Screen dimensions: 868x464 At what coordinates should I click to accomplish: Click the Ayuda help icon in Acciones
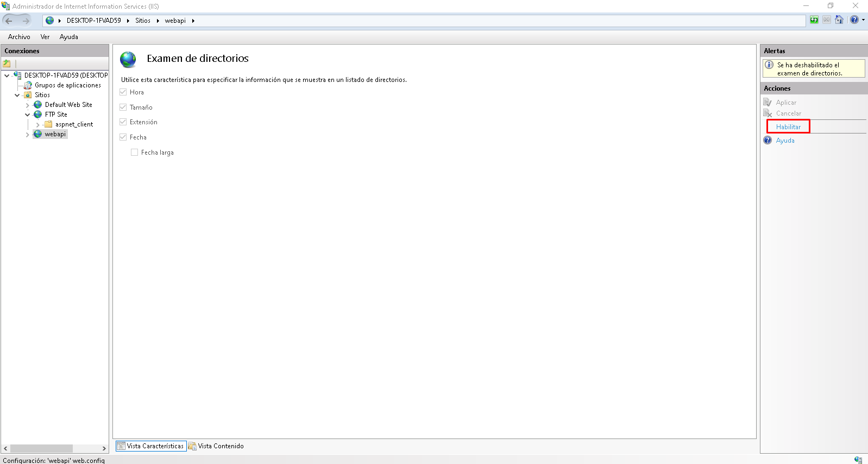click(x=768, y=141)
